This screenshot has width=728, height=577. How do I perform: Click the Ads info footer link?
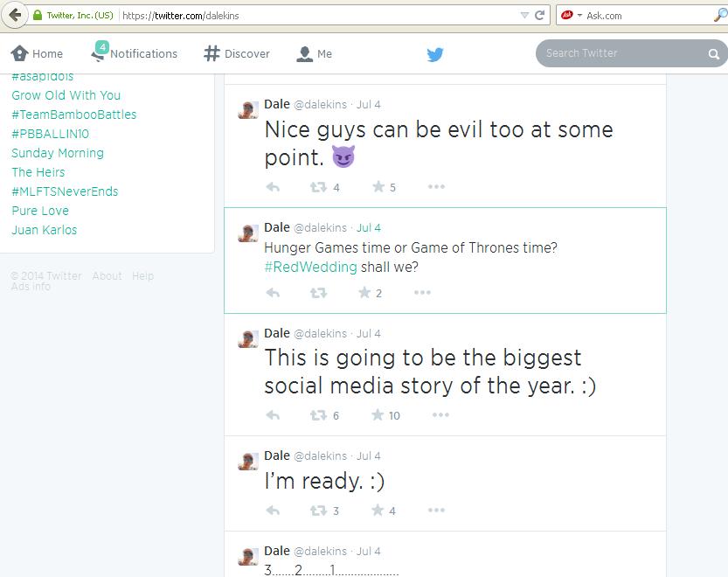pos(31,287)
